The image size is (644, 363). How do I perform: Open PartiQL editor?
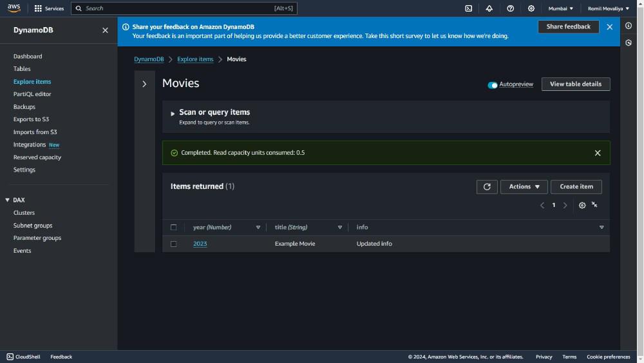[x=32, y=94]
